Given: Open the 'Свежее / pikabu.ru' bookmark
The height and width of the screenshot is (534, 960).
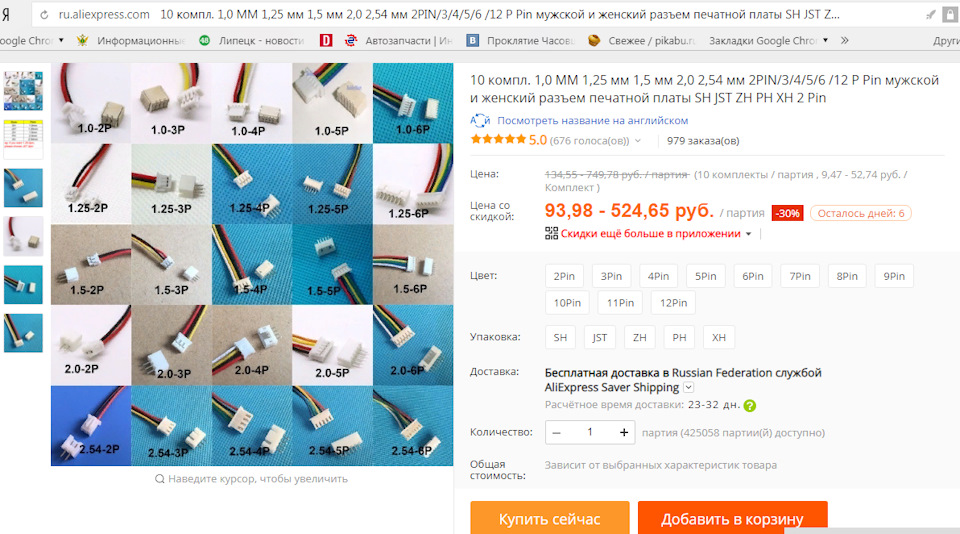Looking at the screenshot, I should (641, 40).
